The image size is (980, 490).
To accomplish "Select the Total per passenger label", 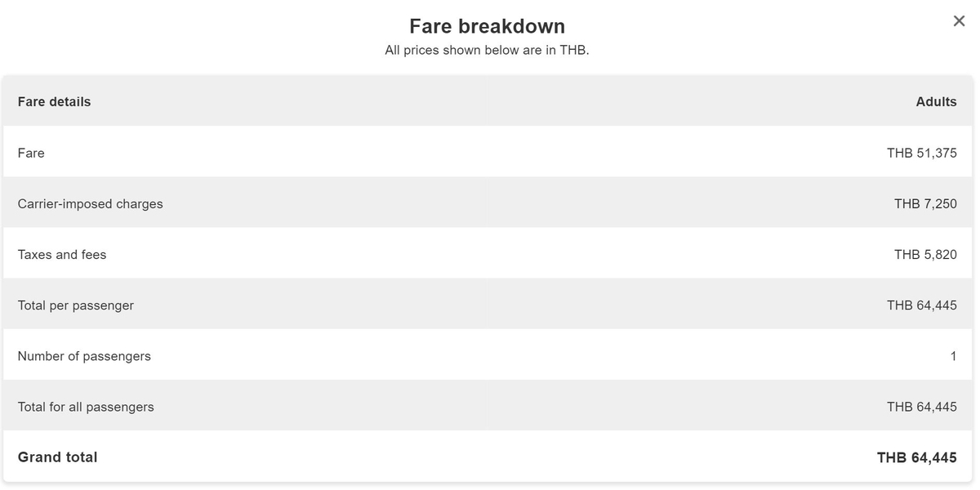I will tap(75, 305).
